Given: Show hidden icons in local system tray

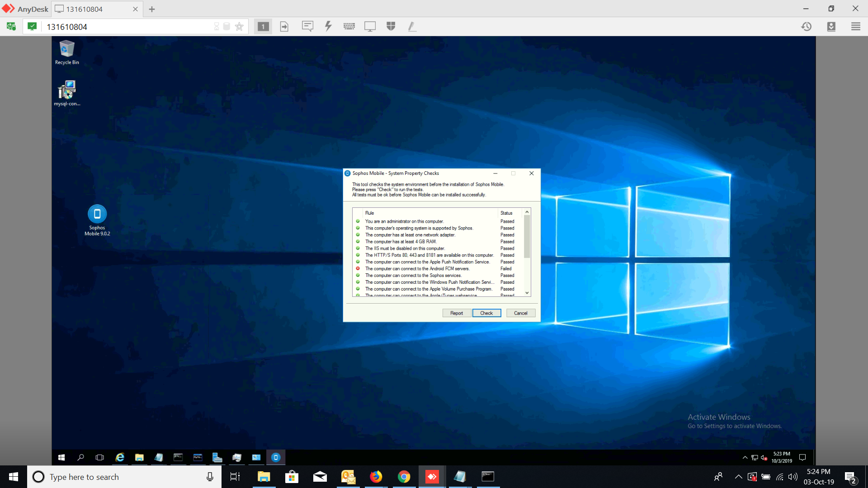Looking at the screenshot, I should pyautogui.click(x=738, y=477).
